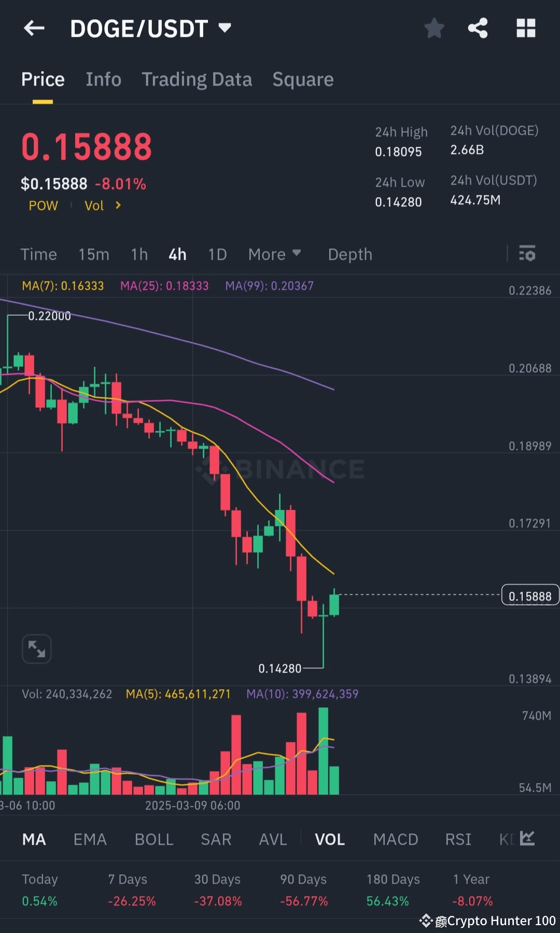Image resolution: width=560 pixels, height=933 pixels.
Task: Tap the Crypto Hunter watermark icon
Action: 427,921
